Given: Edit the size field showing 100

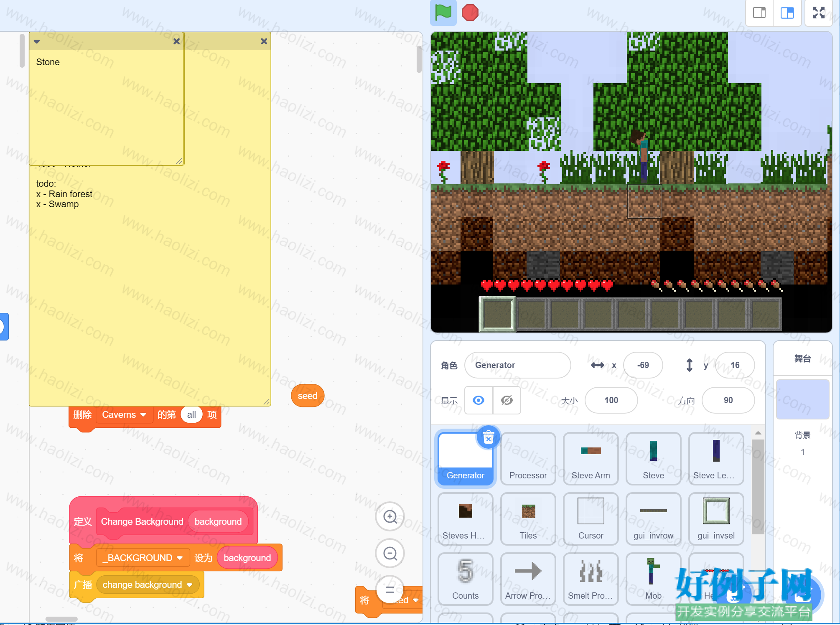Looking at the screenshot, I should 611,400.
